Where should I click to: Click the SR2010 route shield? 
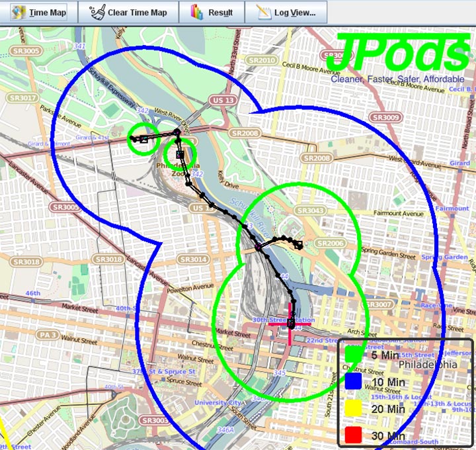pyautogui.click(x=262, y=60)
